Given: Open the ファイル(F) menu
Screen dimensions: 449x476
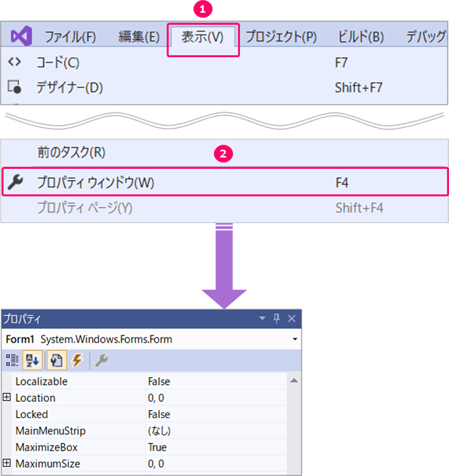Looking at the screenshot, I should pyautogui.click(x=71, y=37).
